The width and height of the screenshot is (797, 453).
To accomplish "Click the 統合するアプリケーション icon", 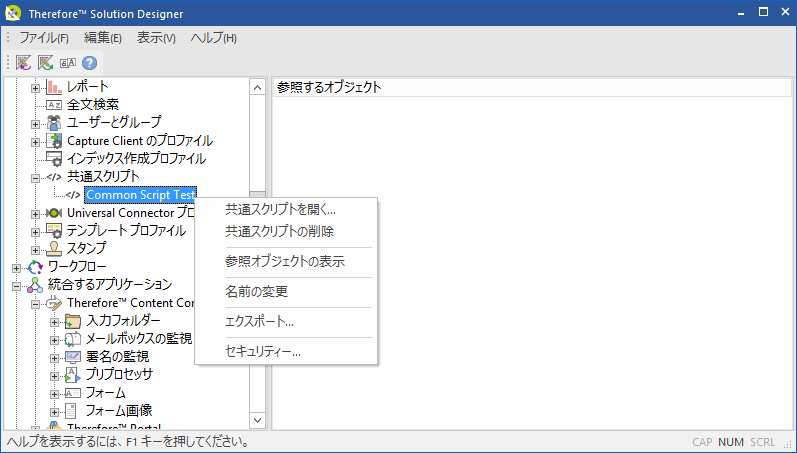I will point(35,285).
